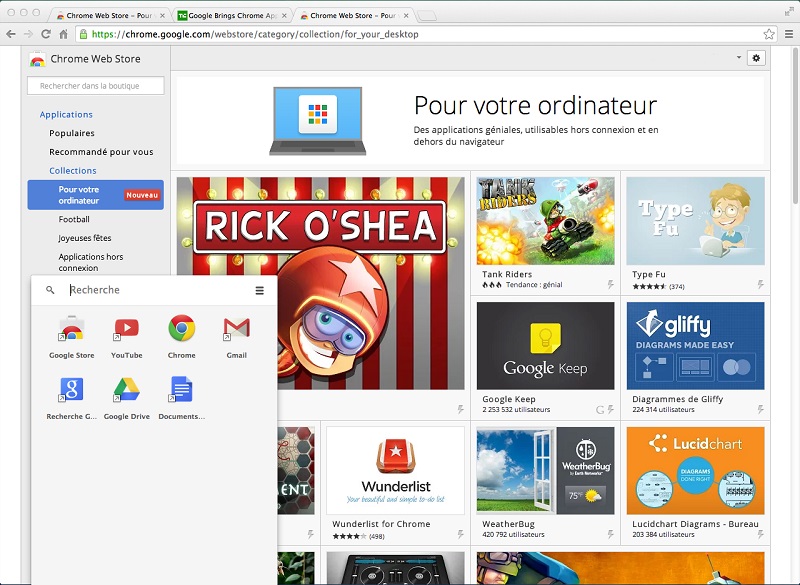Click the Chrome Web Store logo
Image resolution: width=800 pixels, height=585 pixels.
[37, 59]
